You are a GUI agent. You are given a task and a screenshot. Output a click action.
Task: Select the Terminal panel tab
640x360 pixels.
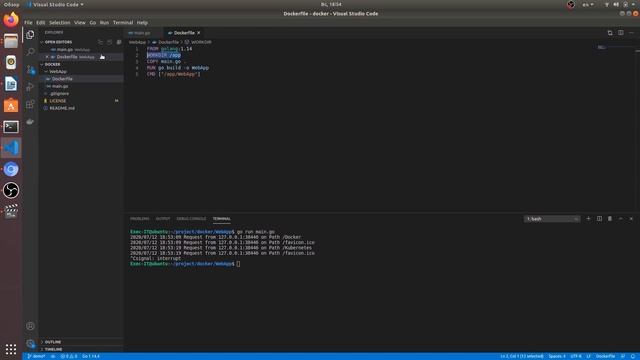(222, 219)
